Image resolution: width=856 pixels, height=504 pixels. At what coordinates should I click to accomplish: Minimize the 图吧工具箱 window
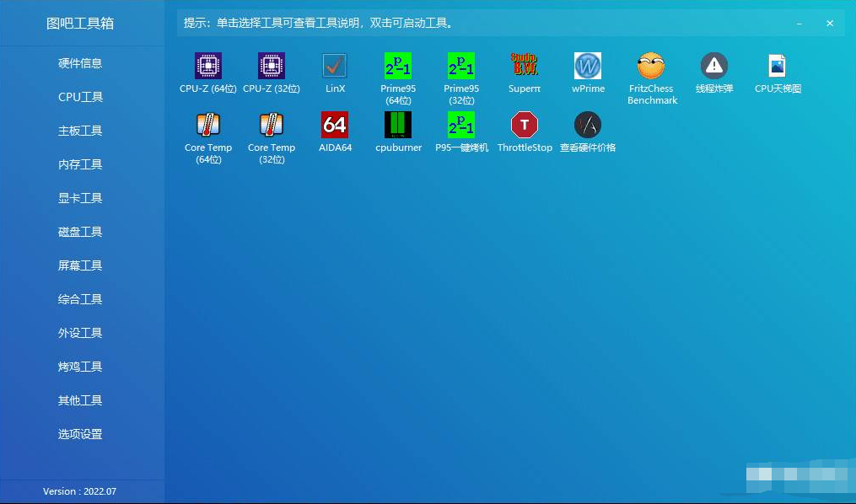coord(799,24)
